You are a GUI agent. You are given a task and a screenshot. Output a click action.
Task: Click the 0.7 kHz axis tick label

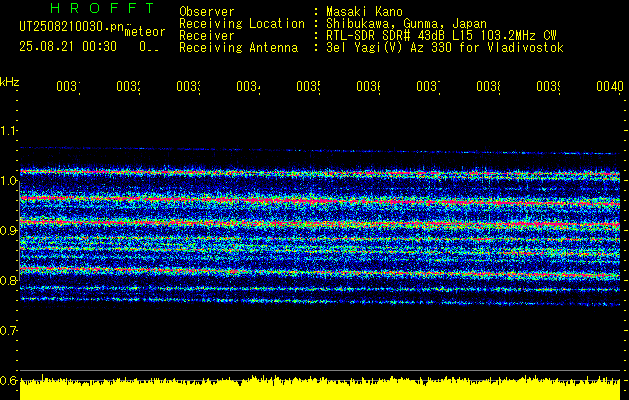pos(8,330)
